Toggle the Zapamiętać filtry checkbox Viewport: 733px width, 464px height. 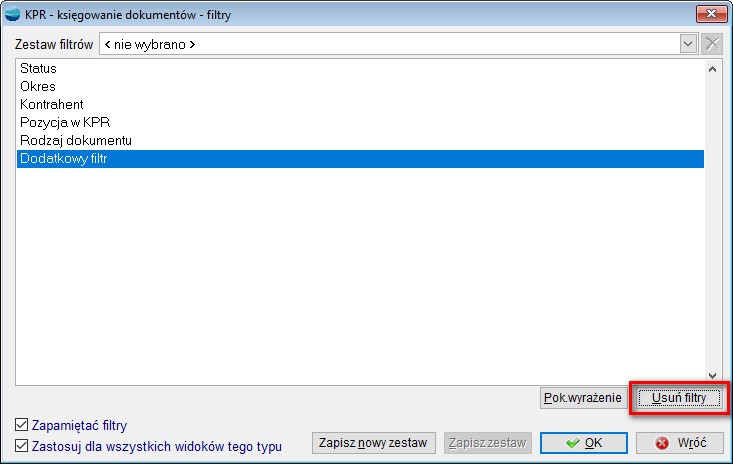click(x=22, y=425)
